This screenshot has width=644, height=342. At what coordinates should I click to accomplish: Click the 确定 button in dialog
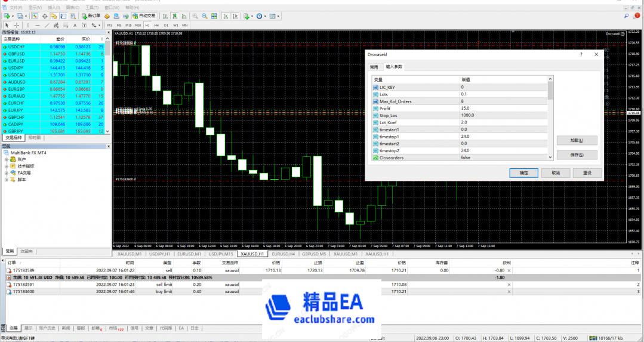point(523,172)
